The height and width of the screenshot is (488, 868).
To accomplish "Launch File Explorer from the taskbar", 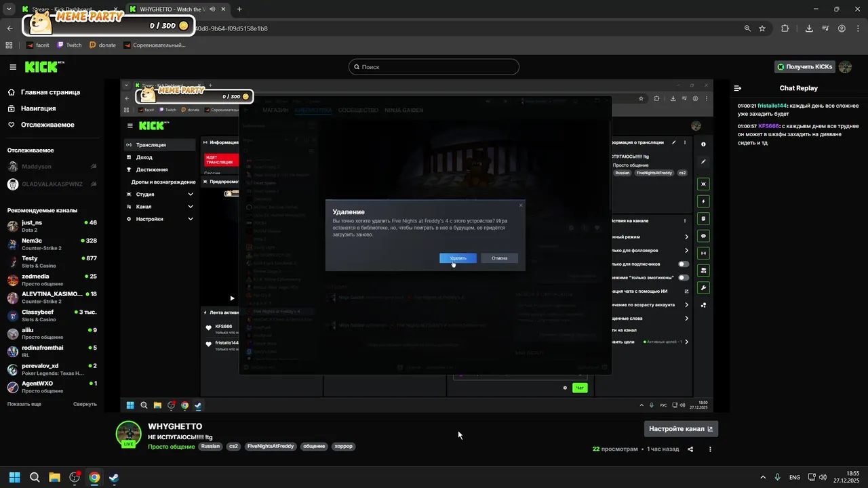I will point(54,477).
